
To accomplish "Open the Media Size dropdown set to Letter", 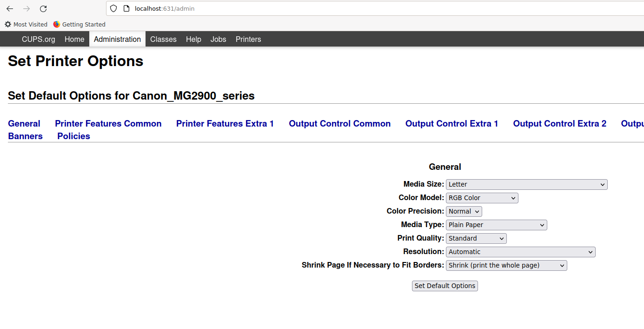I will [526, 184].
